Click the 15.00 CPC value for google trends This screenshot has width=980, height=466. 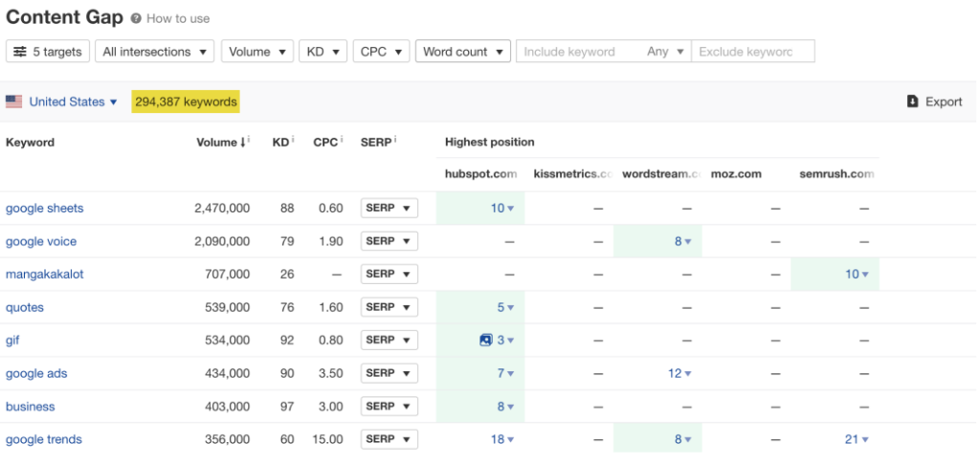[328, 440]
